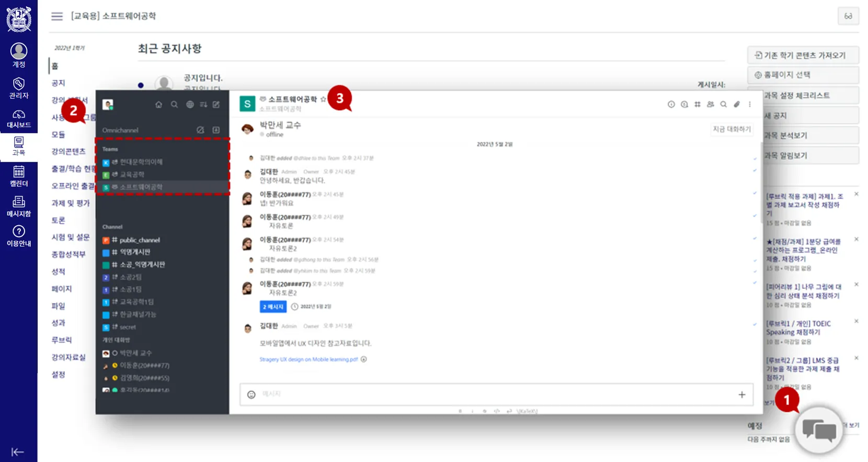Open the secret channel
Screen dimensions: 868x462
(x=162, y=327)
